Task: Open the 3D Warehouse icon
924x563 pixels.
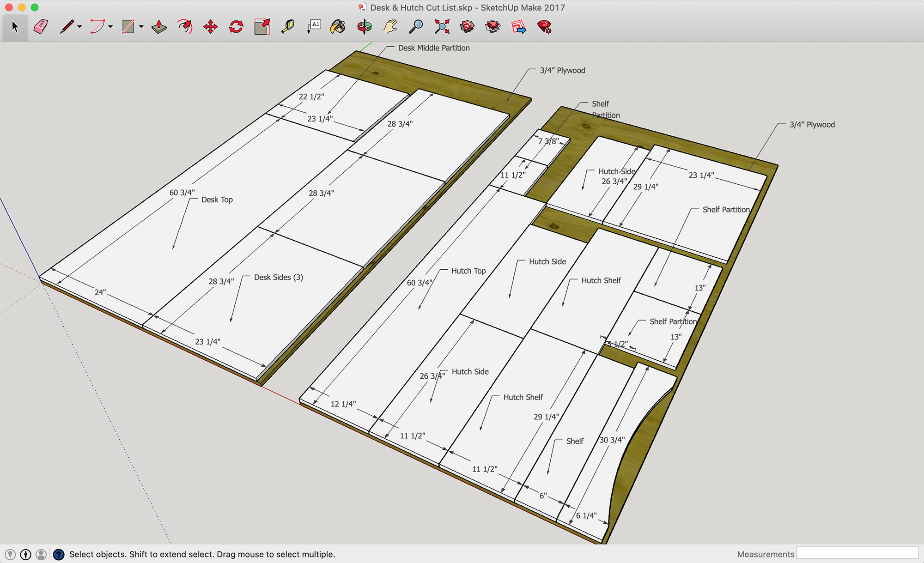Action: pos(468,27)
